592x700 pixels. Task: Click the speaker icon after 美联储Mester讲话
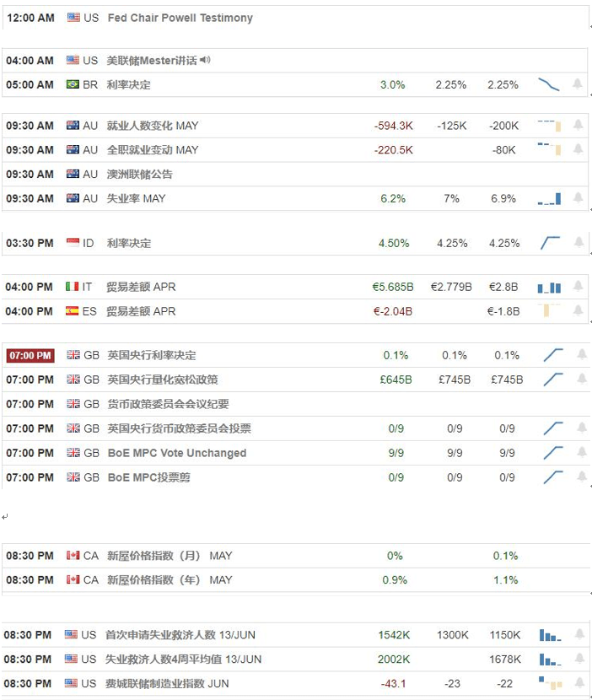tap(205, 59)
